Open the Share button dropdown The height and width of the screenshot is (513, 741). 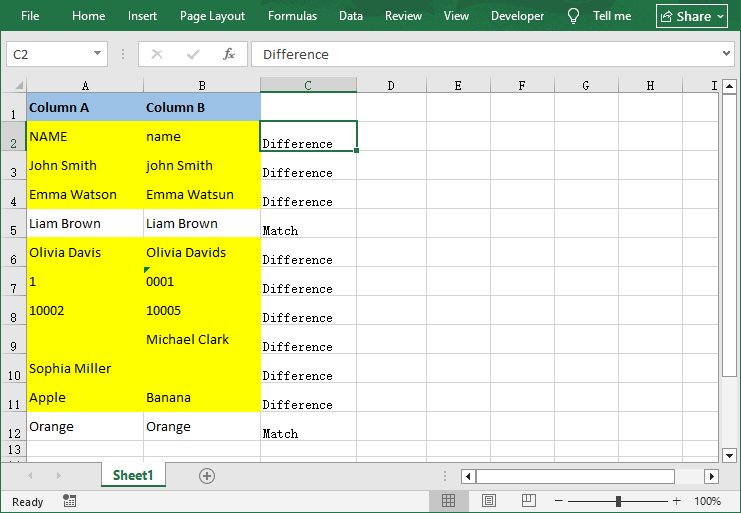tap(721, 16)
